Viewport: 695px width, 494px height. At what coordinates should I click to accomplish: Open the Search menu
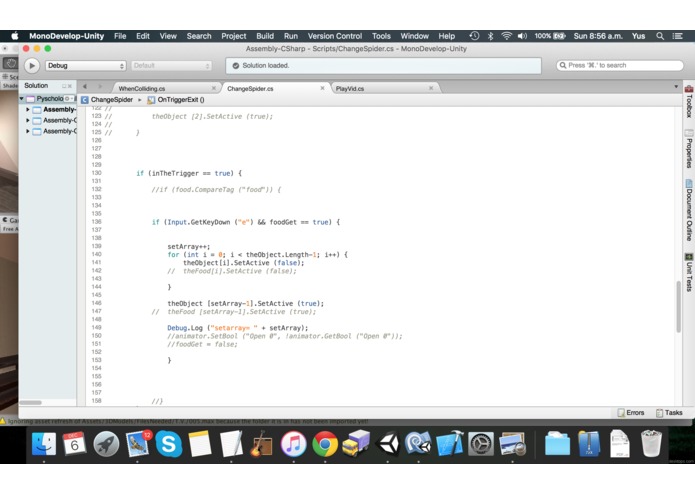[199, 36]
